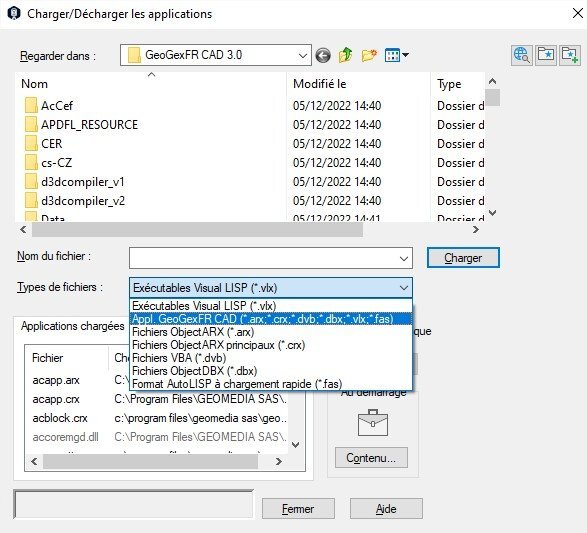Click the Search the Web icon
The height and width of the screenshot is (533, 587).
pyautogui.click(x=522, y=55)
